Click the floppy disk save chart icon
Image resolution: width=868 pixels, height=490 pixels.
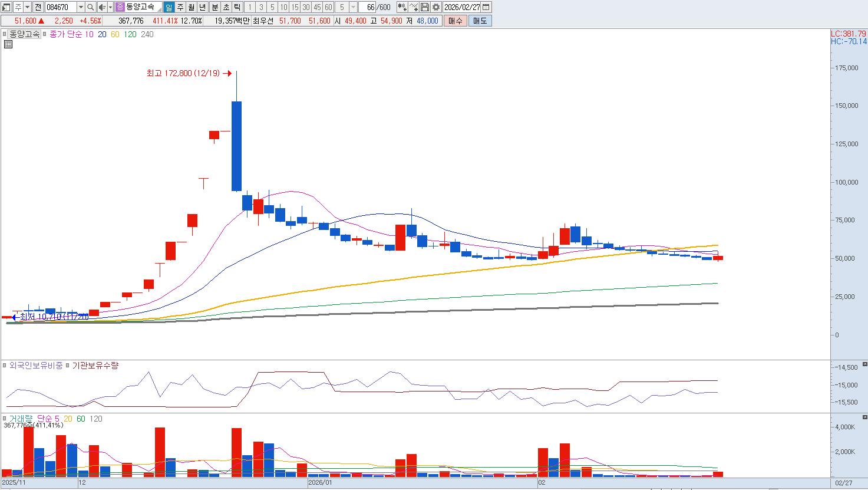point(424,7)
